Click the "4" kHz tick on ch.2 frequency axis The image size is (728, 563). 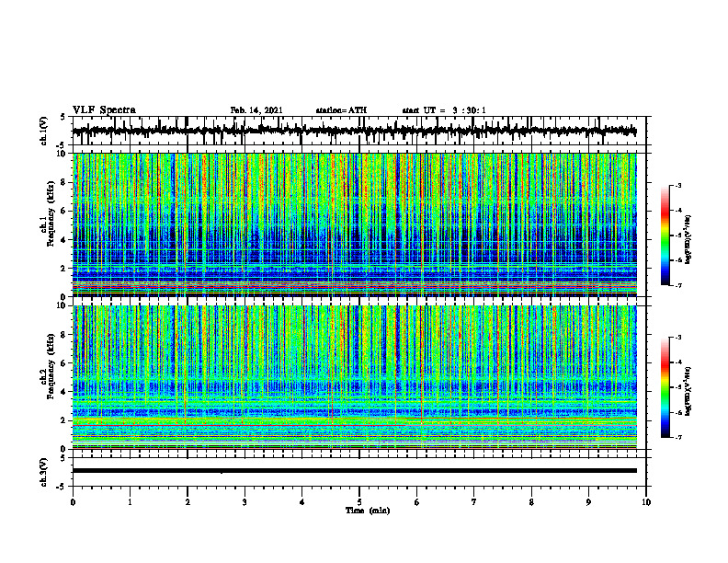coord(64,392)
